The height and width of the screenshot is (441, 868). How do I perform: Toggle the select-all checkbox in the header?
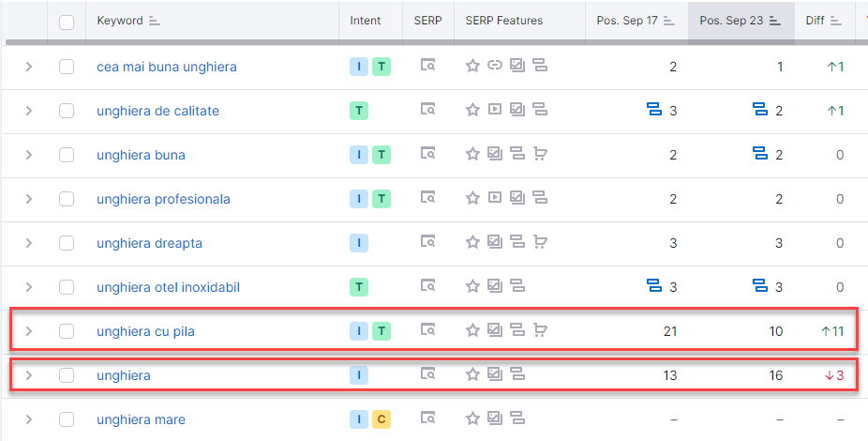(67, 22)
